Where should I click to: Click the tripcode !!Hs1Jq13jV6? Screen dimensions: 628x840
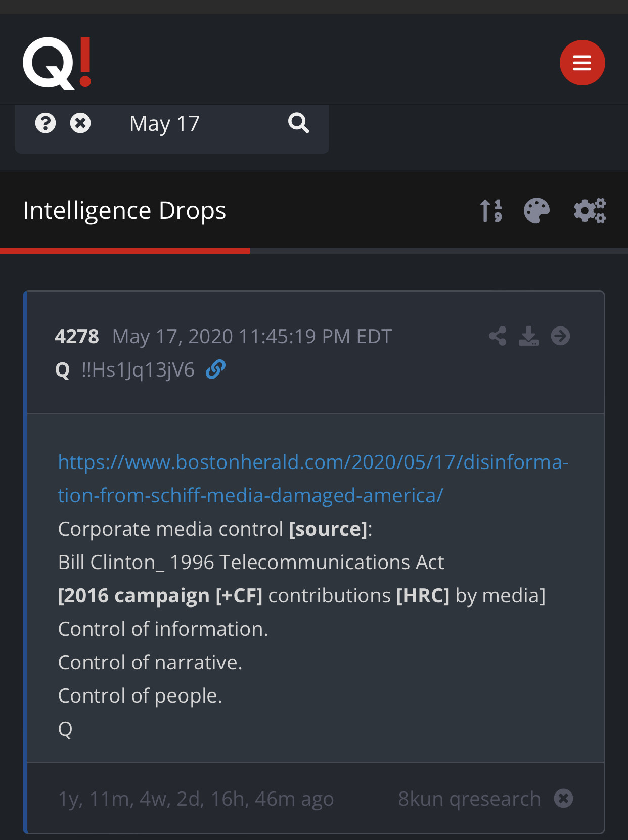click(138, 370)
